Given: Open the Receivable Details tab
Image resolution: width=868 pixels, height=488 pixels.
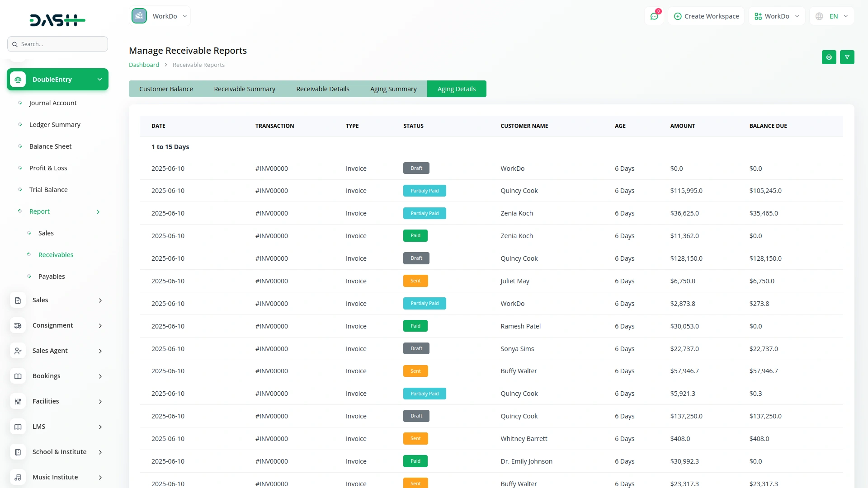Looking at the screenshot, I should 322,89.
